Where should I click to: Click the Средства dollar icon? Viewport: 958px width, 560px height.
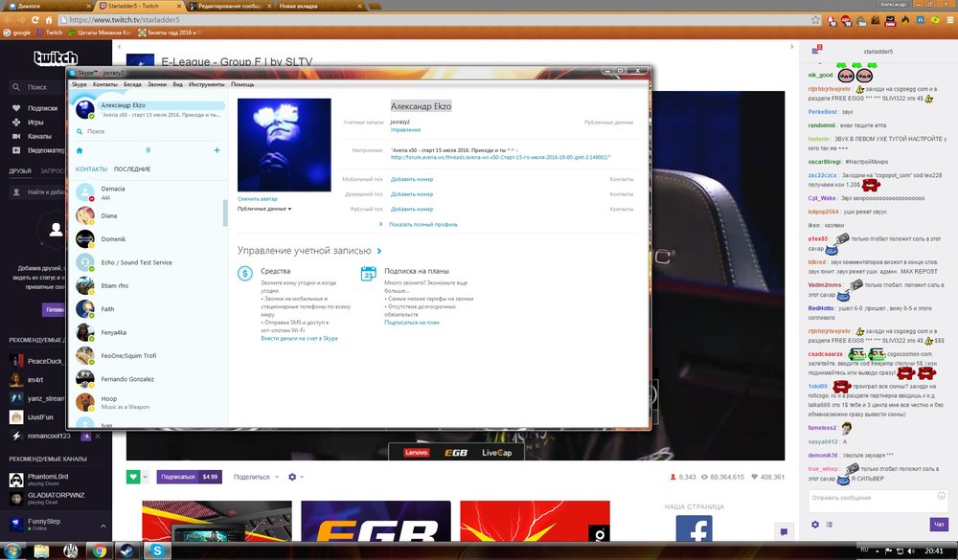click(x=246, y=274)
